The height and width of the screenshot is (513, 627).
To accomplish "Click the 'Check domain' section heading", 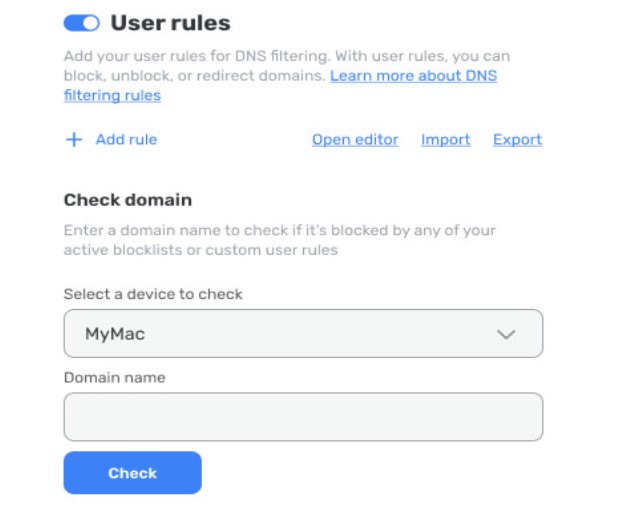I will point(128,200).
